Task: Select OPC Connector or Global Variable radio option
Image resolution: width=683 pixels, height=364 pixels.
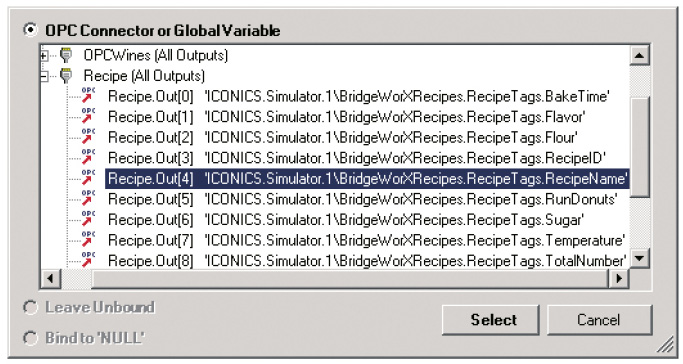Action: [30, 30]
